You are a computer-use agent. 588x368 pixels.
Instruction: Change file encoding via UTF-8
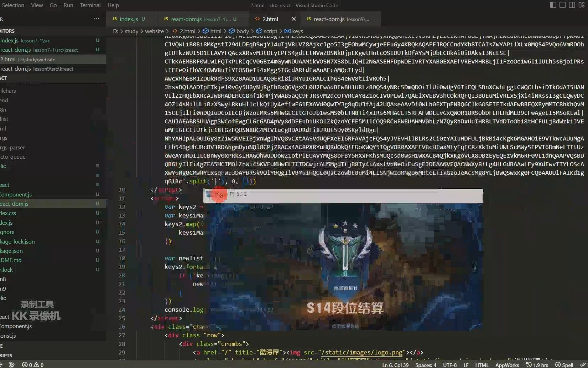[x=450, y=365]
